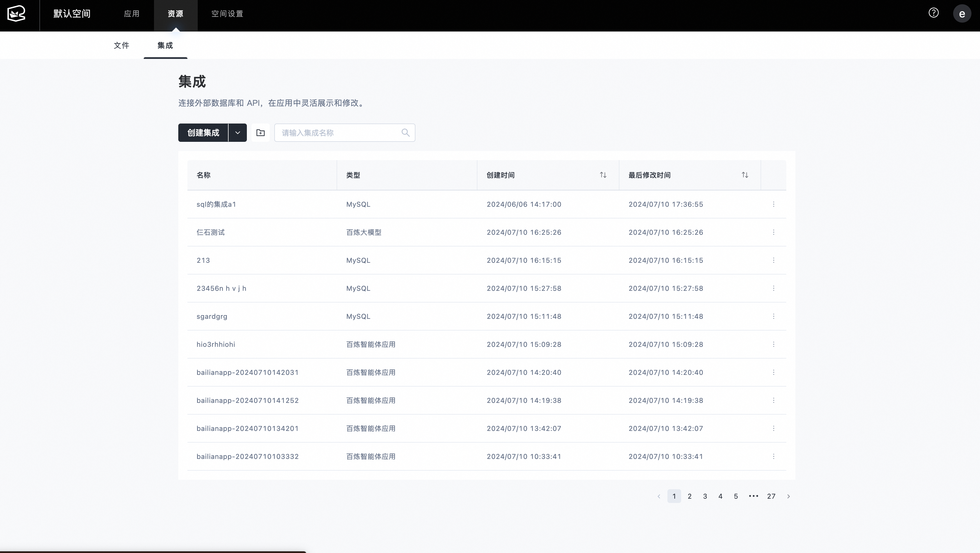
Task: Open more options for sgardgrg row
Action: [773, 316]
